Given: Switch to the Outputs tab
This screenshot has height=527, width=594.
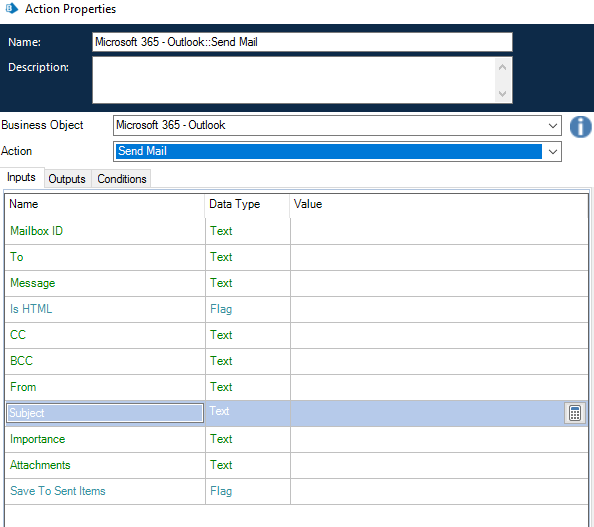Looking at the screenshot, I should pyautogui.click(x=67, y=179).
